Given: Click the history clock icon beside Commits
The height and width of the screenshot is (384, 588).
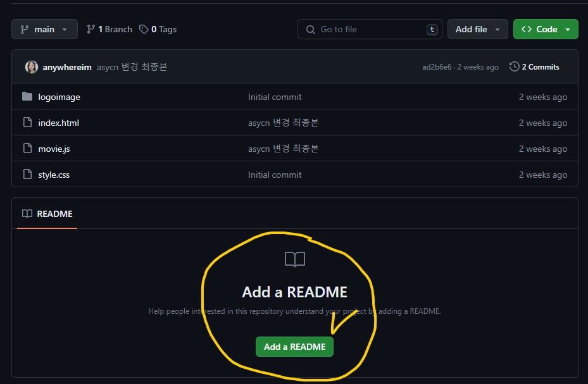Looking at the screenshot, I should pyautogui.click(x=515, y=66).
